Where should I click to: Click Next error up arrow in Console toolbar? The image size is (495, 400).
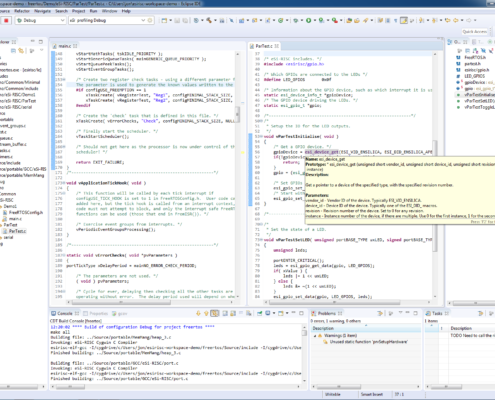coord(206,313)
